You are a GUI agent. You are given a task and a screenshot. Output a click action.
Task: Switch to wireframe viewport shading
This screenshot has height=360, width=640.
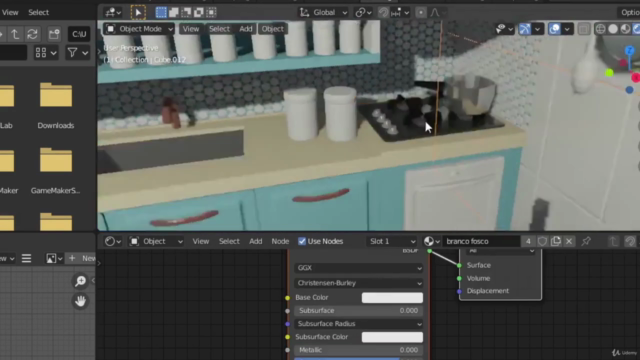point(600,29)
